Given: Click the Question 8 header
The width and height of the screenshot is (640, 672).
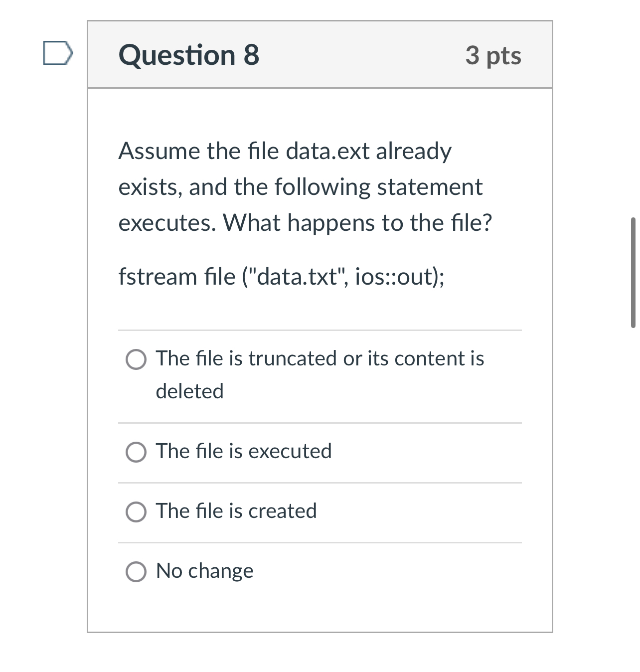Looking at the screenshot, I should [x=188, y=55].
